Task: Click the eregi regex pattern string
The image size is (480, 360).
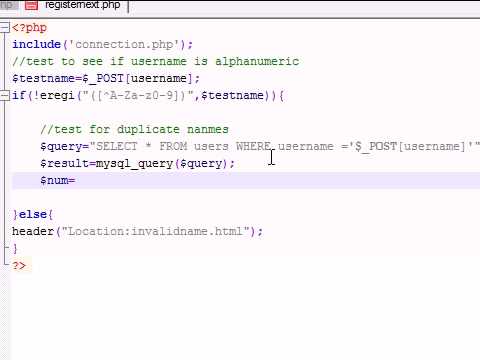Action: click(138, 96)
